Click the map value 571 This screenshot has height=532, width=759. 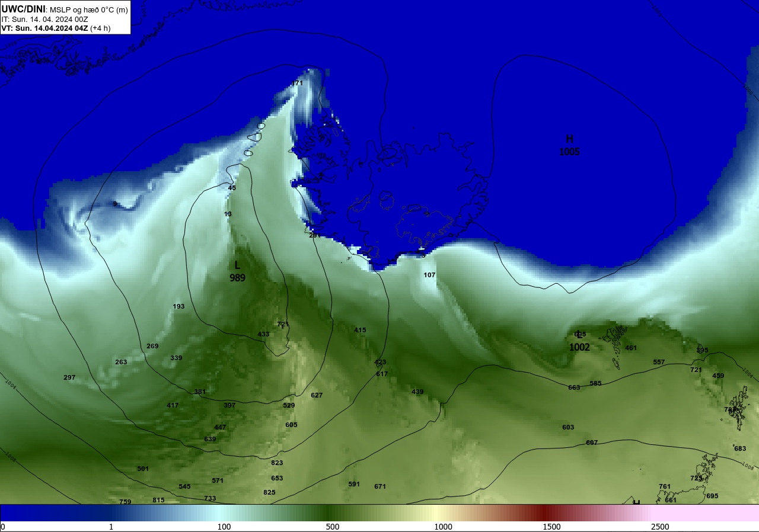pyautogui.click(x=218, y=480)
